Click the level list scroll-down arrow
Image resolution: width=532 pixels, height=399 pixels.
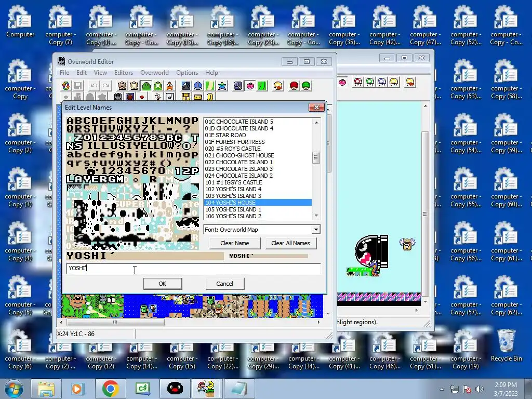click(316, 216)
